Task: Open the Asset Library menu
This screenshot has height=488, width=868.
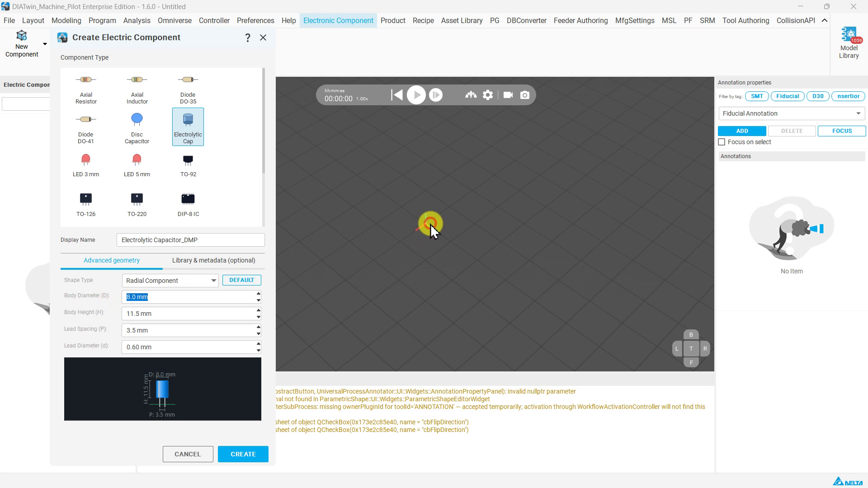Action: coord(462,20)
